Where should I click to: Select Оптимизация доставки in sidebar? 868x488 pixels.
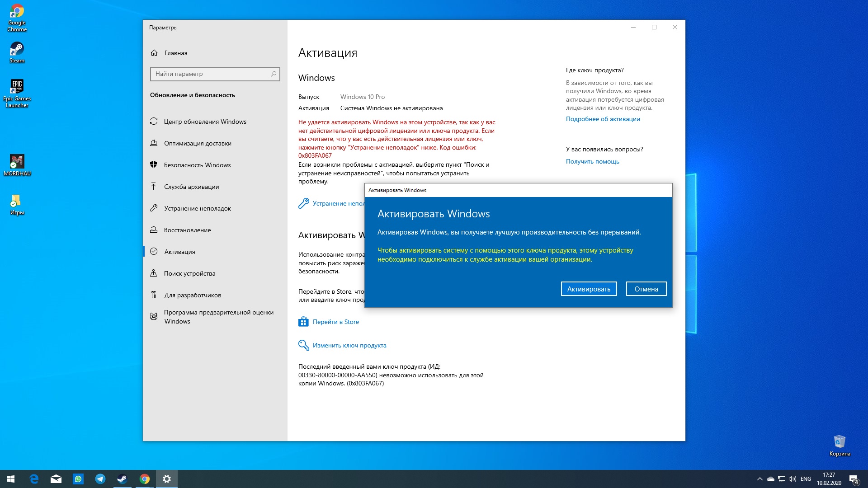[x=198, y=143]
